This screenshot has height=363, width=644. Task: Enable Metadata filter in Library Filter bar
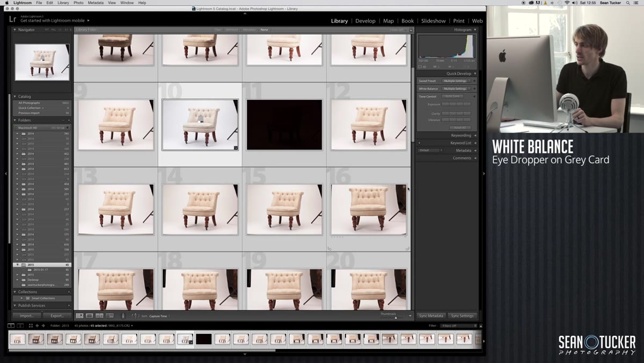[x=250, y=30]
